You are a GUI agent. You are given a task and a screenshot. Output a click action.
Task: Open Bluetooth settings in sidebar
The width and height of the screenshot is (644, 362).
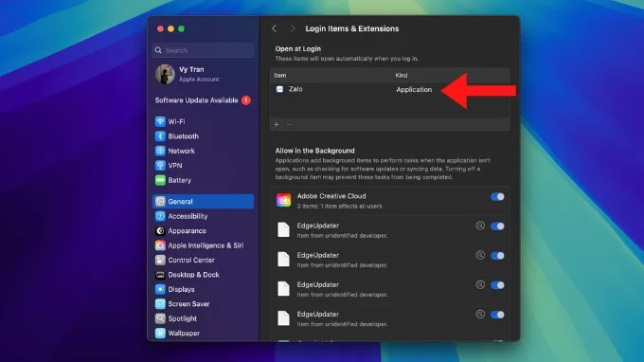[x=204, y=136]
